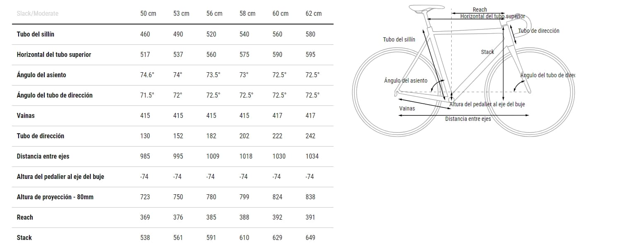Select the 56 cm size column header

point(214,14)
